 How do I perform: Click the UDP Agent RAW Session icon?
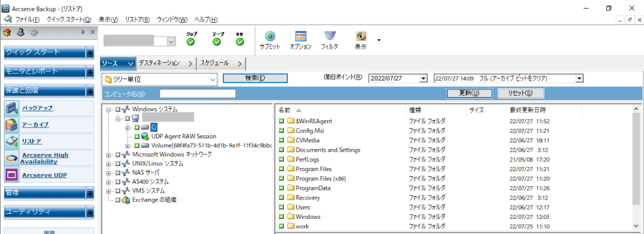(145, 136)
